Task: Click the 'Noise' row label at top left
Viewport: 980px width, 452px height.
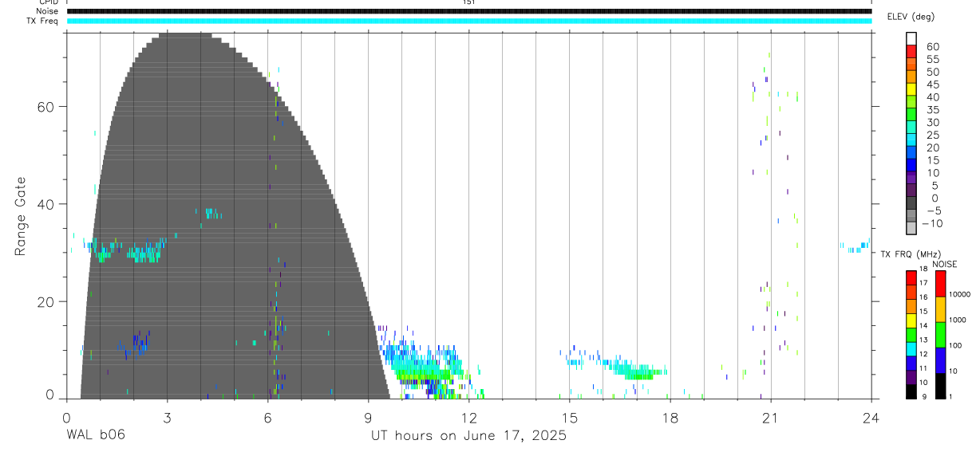Action: (47, 11)
